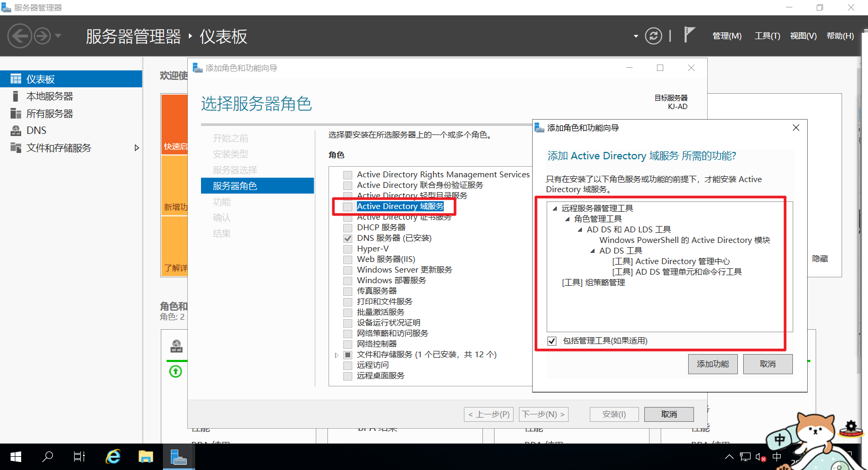868x470 pixels.
Task: Click 取消 in the features popup
Action: click(768, 364)
